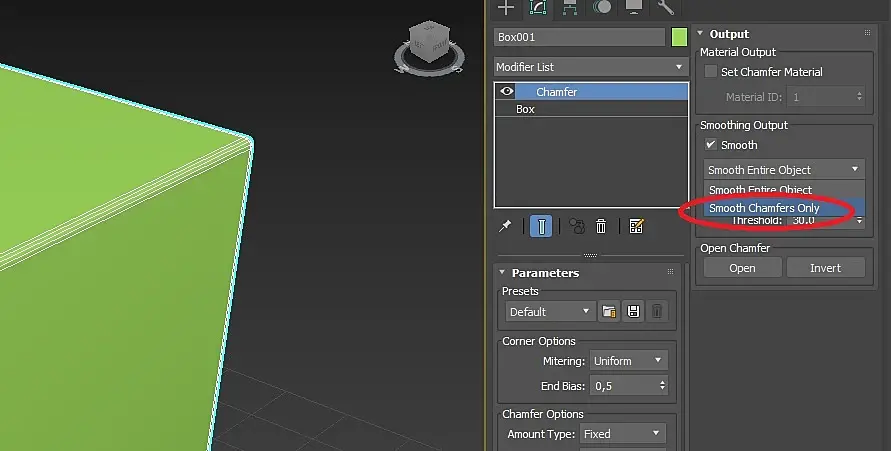The height and width of the screenshot is (451, 891).
Task: Switch to the Modify panel icon
Action: pos(538,7)
